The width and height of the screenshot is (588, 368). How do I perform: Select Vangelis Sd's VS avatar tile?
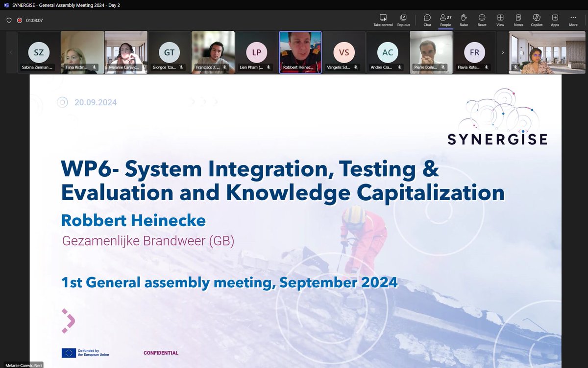coord(344,52)
